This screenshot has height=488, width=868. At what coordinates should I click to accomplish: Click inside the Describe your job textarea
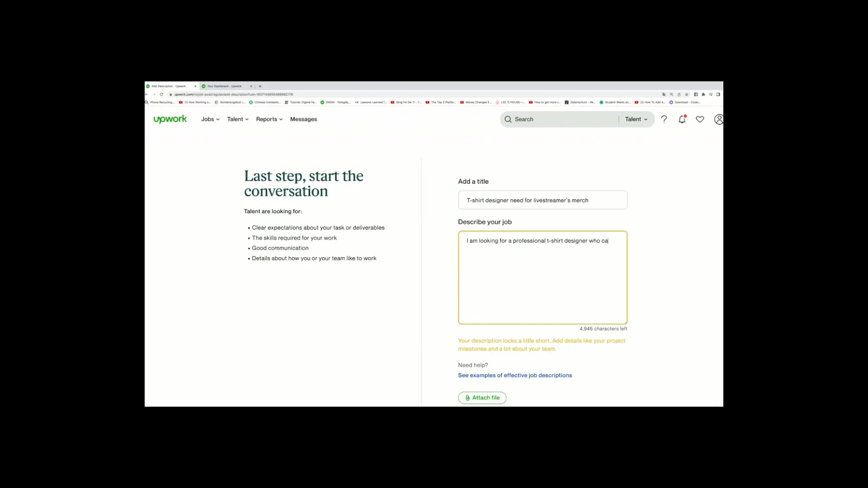click(542, 277)
